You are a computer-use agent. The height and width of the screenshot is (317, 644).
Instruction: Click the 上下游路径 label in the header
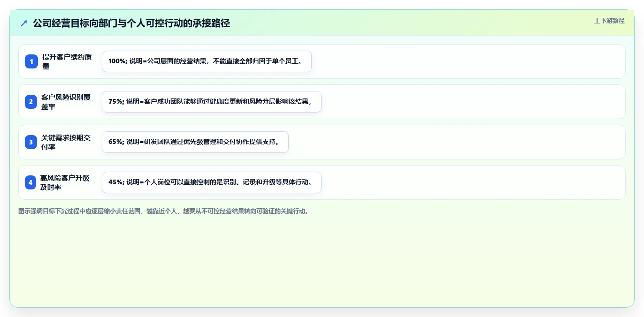click(x=609, y=21)
